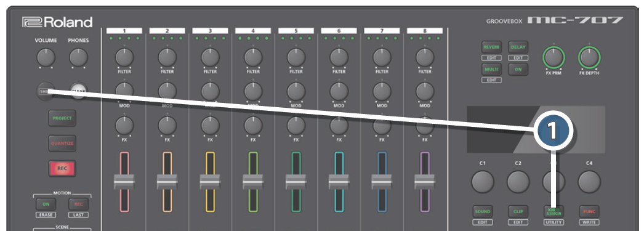This screenshot has width=644, height=231.
Task: Select track 5 label
Action: pyautogui.click(x=296, y=31)
